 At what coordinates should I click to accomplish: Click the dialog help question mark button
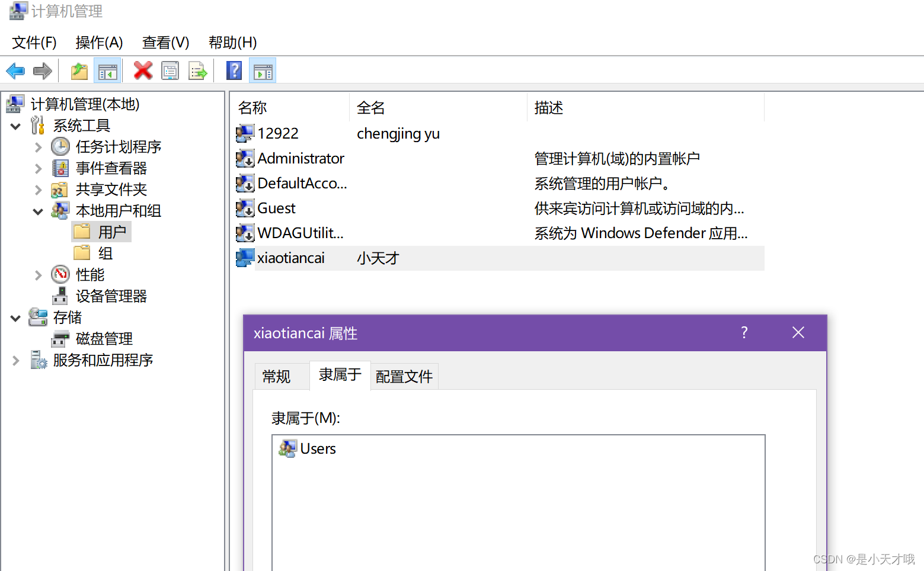coord(744,333)
